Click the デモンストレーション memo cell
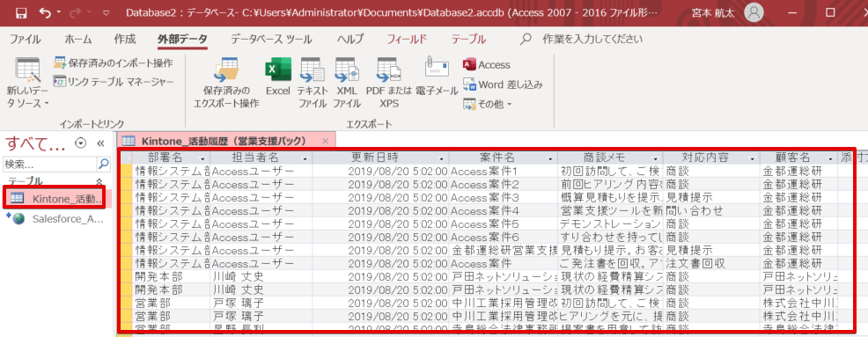The image size is (868, 337). [x=611, y=224]
